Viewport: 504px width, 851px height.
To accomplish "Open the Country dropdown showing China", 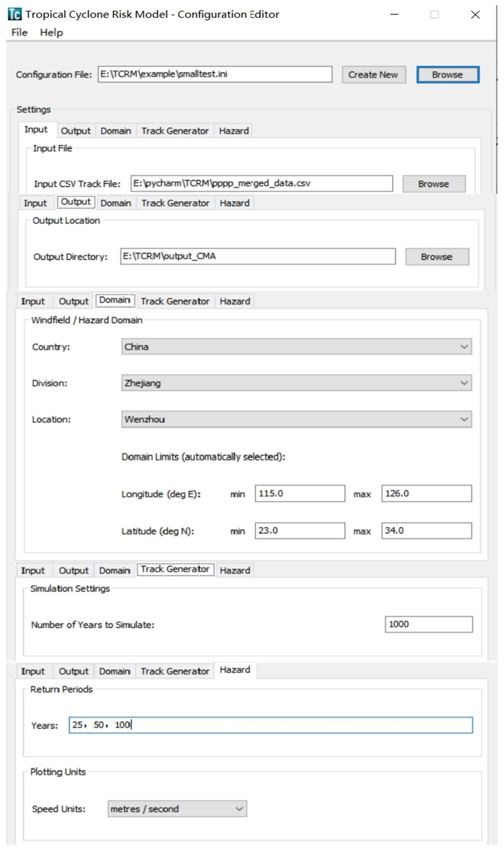I will [297, 347].
